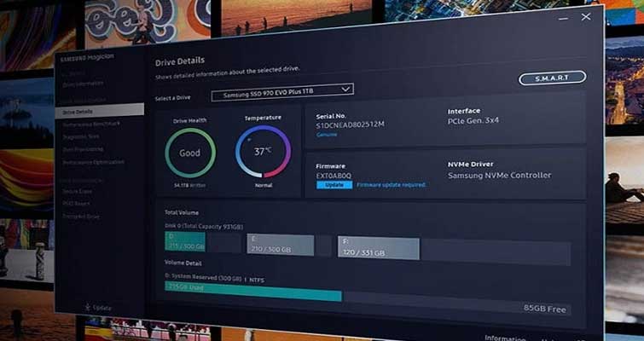Viewport: 644px width, 341px height.
Task: Click the Drive Details page heading
Action: point(179,62)
